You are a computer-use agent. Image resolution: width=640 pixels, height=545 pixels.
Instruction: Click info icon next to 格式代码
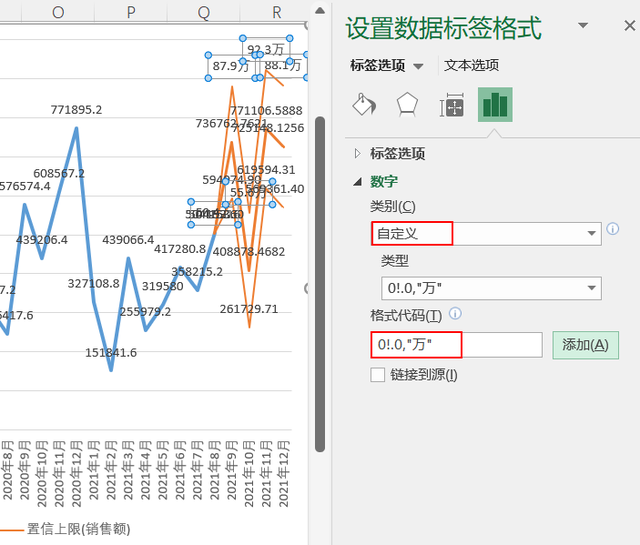click(x=455, y=314)
